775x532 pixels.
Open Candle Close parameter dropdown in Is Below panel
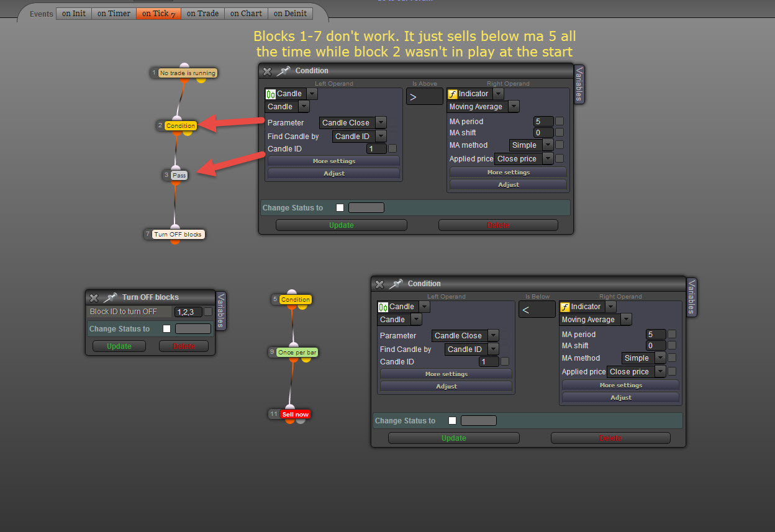point(465,336)
